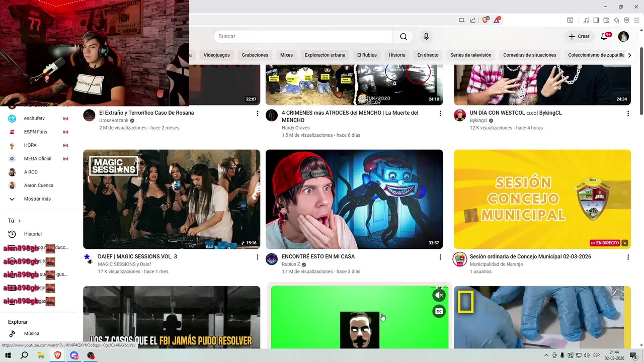
Task: Unmute the previewing video speaker icon
Action: (439, 295)
